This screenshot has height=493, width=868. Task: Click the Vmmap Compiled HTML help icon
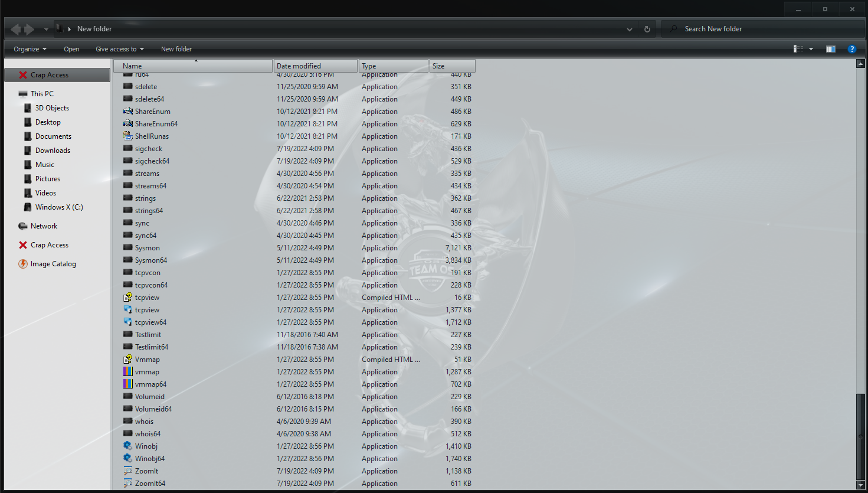127,359
